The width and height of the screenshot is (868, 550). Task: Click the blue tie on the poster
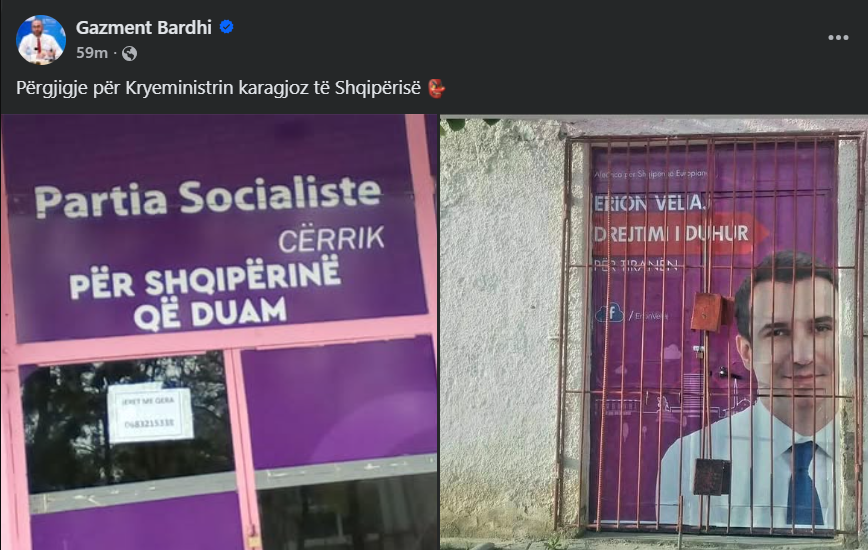click(803, 483)
